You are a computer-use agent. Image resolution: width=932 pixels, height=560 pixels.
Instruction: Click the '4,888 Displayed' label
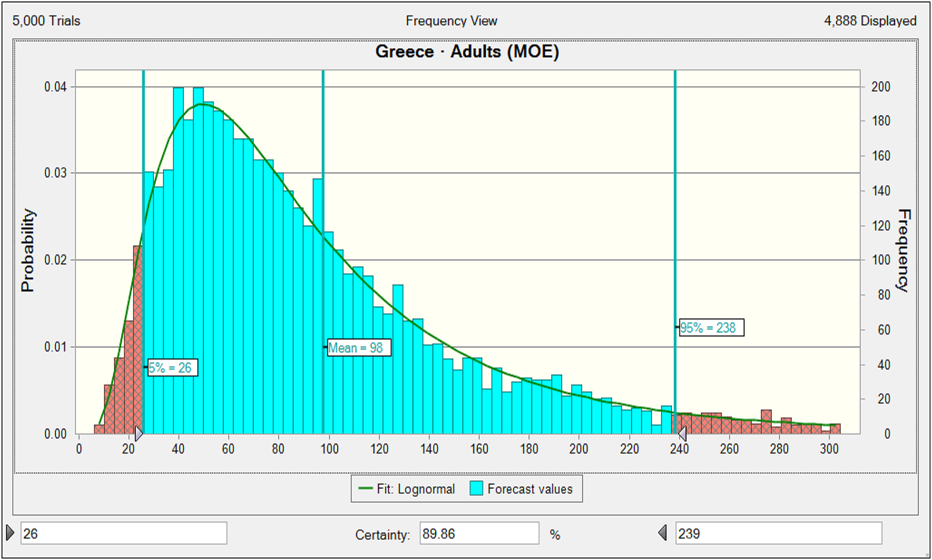point(870,21)
